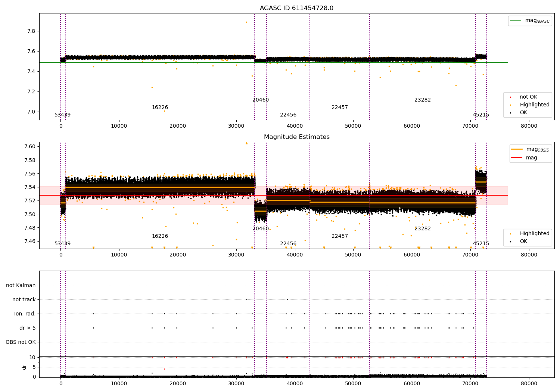Click the orange mag OBSID legend line
Viewport: 560px width, 392px height.
(517, 149)
